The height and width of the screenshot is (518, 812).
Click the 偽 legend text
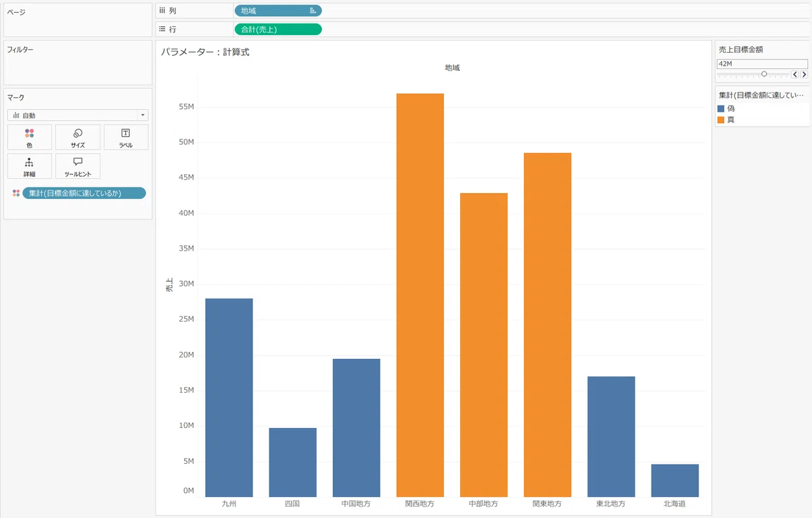point(731,108)
